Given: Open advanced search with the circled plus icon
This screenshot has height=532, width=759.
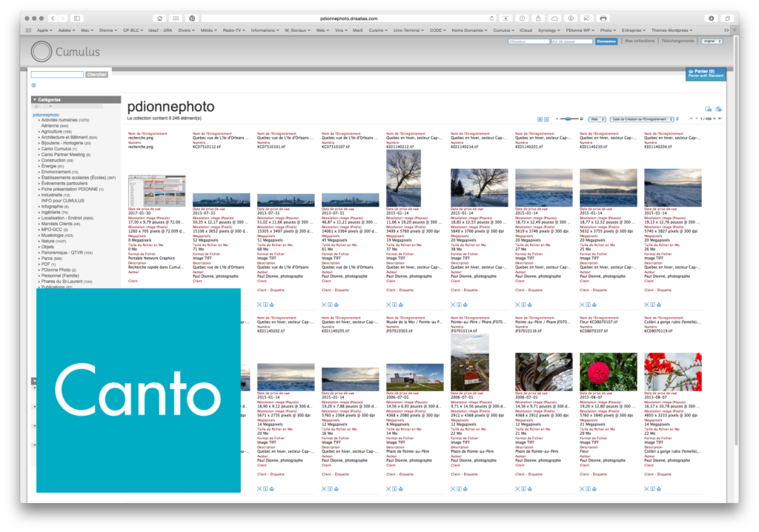Looking at the screenshot, I should click(34, 85).
